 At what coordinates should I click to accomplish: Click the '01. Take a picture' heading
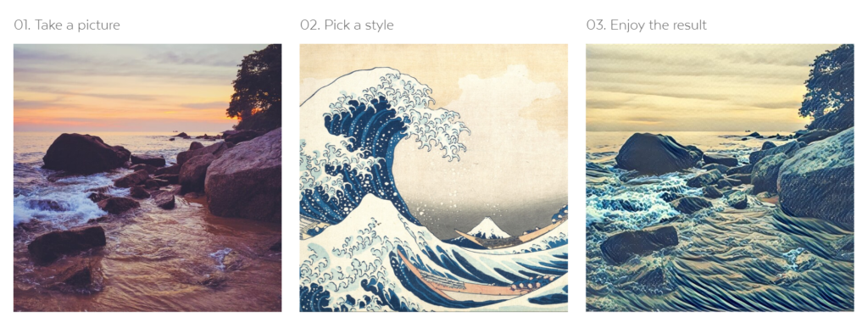point(66,25)
